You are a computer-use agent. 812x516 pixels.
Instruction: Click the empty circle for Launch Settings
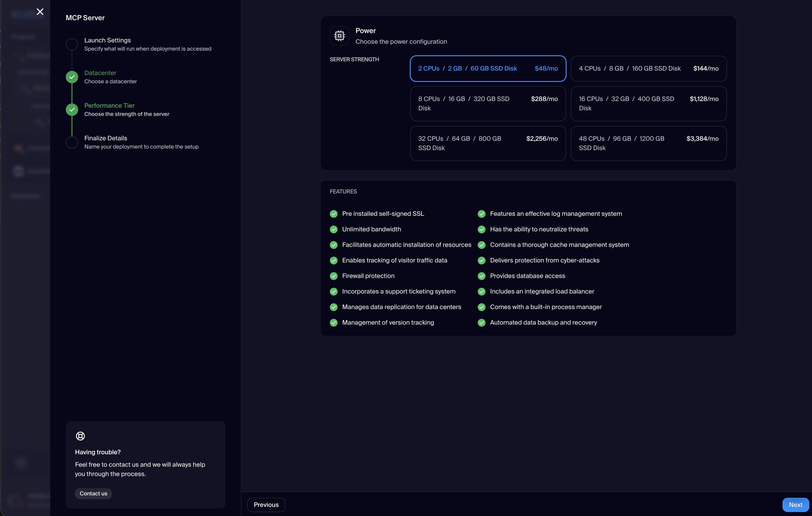(72, 44)
